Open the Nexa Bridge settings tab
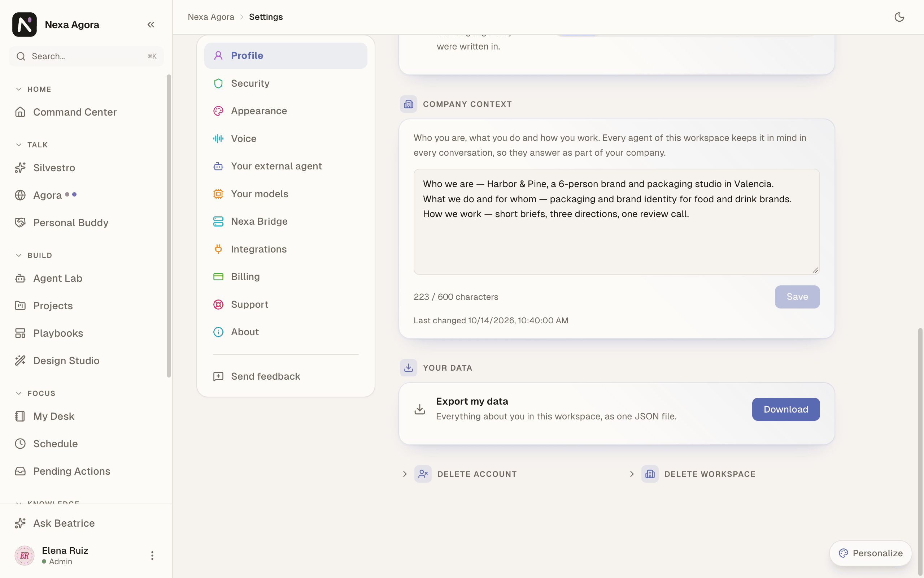The height and width of the screenshot is (578, 924). 286,221
